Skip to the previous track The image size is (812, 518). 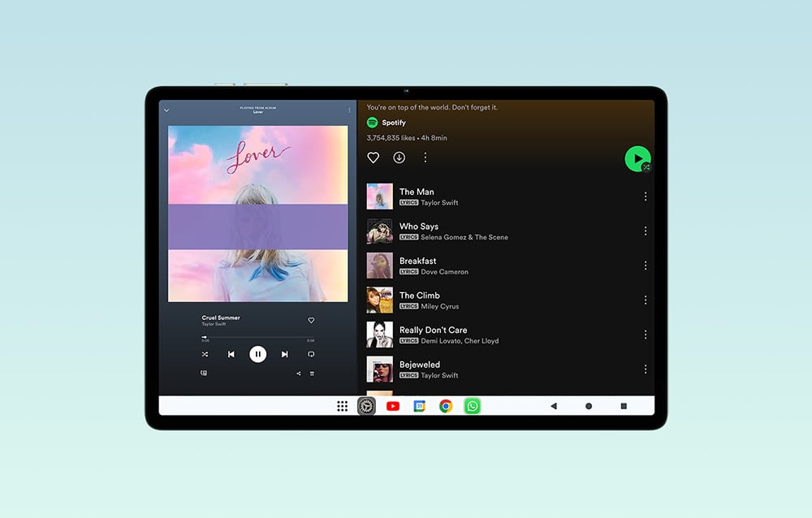pos(231,354)
